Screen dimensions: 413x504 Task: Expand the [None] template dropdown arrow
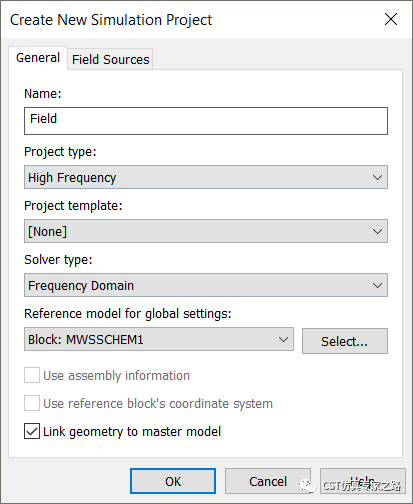tap(377, 231)
